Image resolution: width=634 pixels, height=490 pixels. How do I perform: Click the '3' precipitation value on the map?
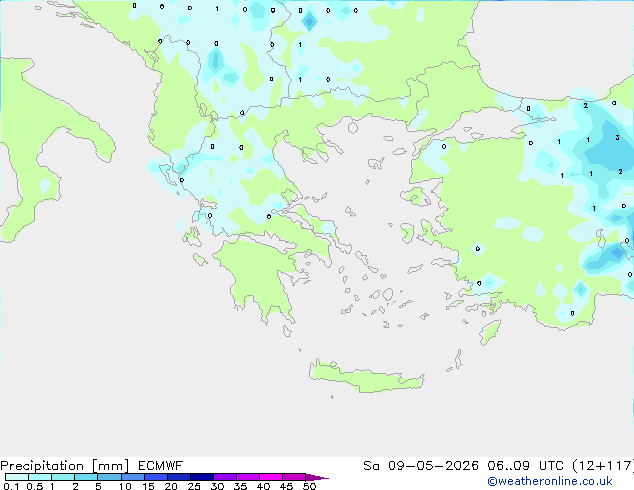(x=617, y=138)
